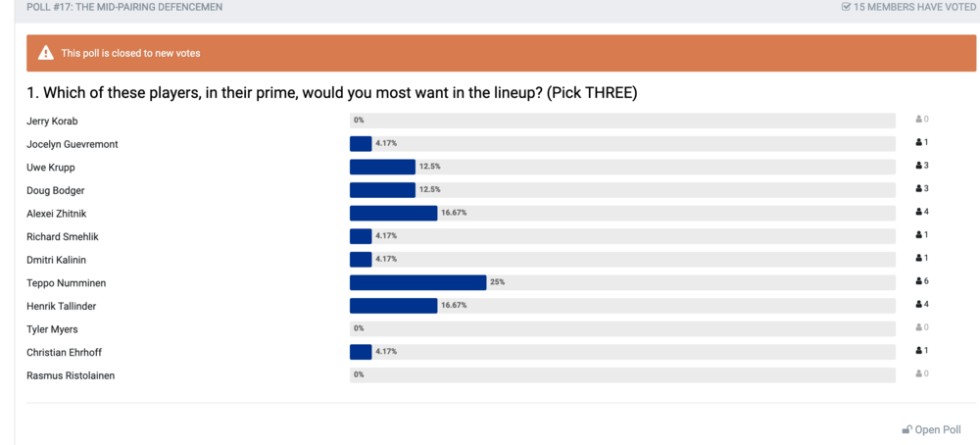Click the 'poll is closed to new votes' banner
This screenshot has width=980, height=445.
[x=501, y=53]
